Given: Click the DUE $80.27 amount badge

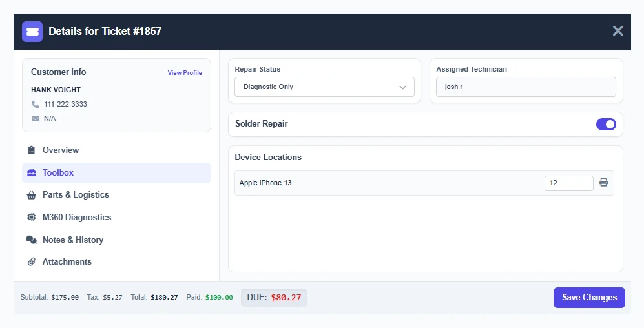Looking at the screenshot, I should click(274, 298).
